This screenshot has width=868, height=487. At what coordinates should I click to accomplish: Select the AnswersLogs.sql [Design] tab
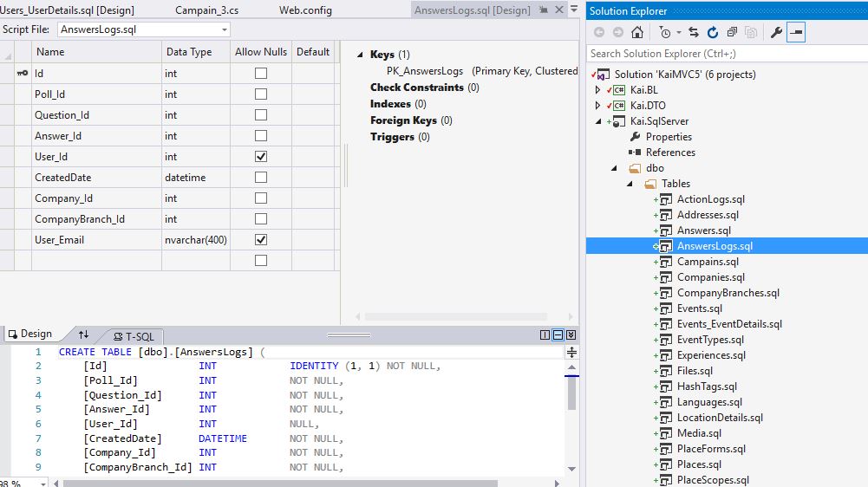(473, 10)
